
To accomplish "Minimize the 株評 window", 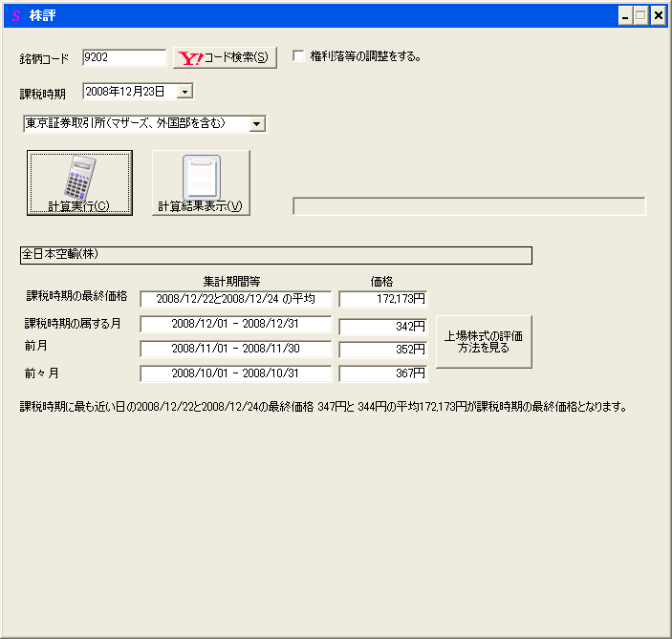I will pyautogui.click(x=624, y=15).
